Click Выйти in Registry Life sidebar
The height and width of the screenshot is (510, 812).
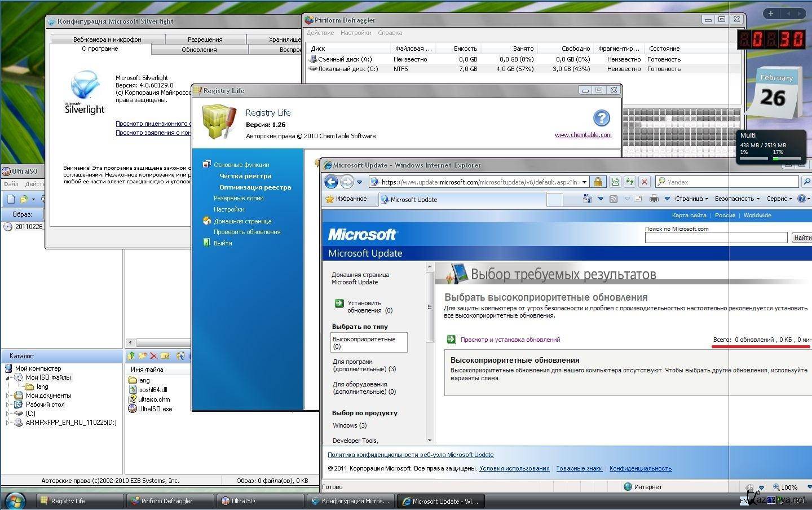click(x=223, y=243)
